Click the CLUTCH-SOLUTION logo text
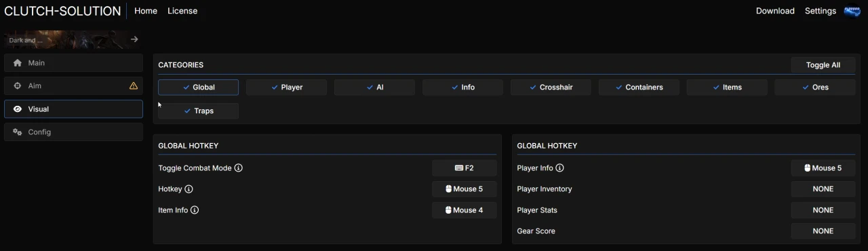The width and height of the screenshot is (868, 251). [x=62, y=11]
